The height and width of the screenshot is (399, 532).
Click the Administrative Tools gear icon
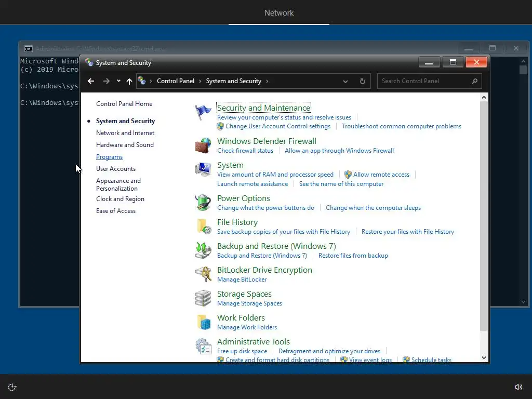(x=203, y=346)
